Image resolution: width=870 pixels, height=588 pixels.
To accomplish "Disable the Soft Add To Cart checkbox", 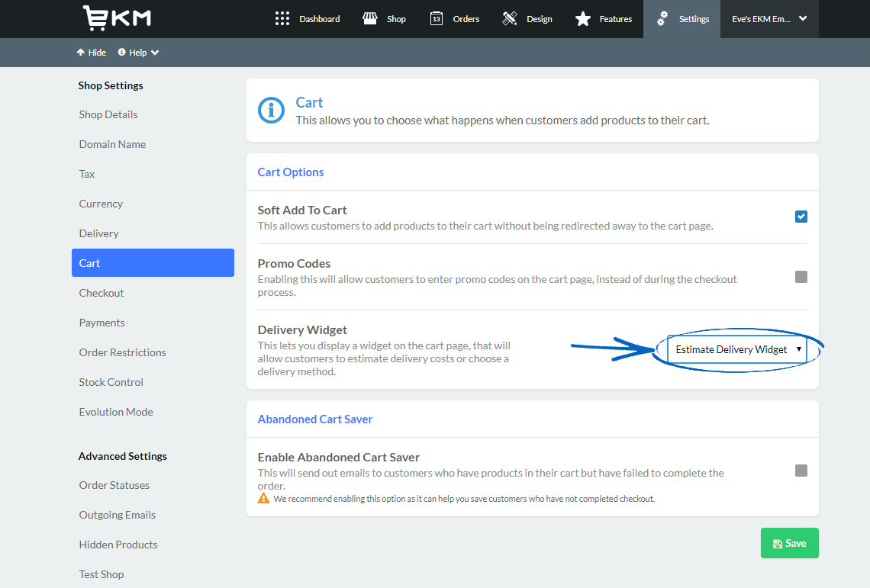I will pyautogui.click(x=801, y=217).
